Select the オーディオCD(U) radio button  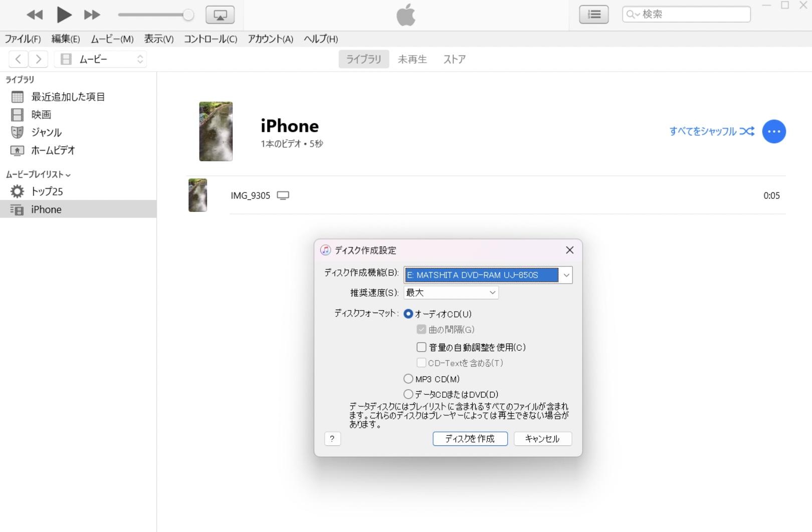409,314
